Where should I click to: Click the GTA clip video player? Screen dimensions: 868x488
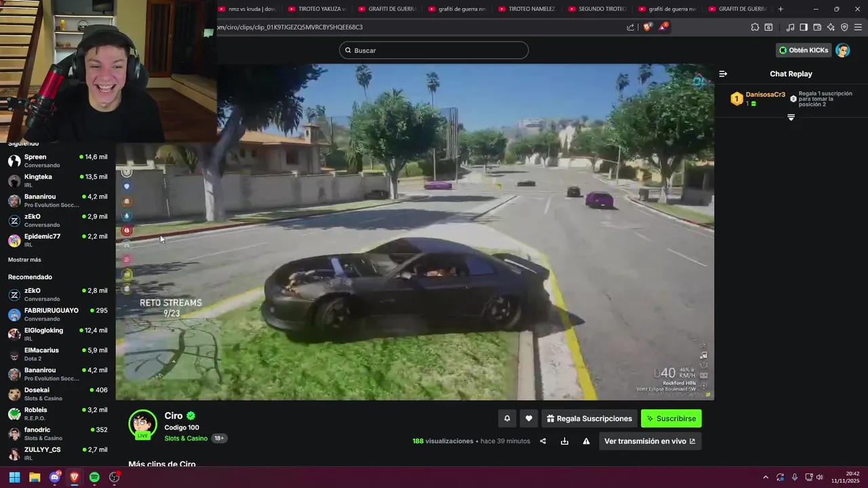pyautogui.click(x=415, y=232)
